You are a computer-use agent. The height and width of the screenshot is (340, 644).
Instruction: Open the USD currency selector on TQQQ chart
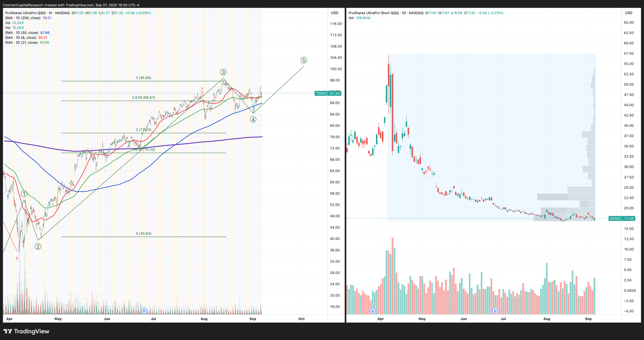(x=335, y=13)
